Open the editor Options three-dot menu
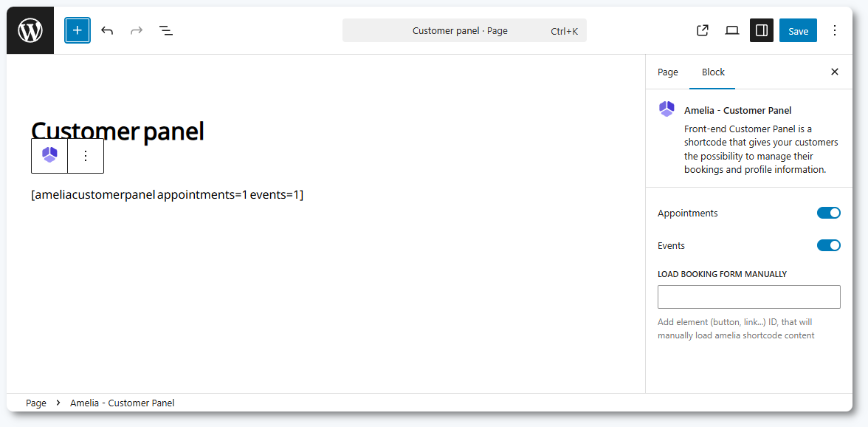The image size is (868, 427). coord(835,31)
